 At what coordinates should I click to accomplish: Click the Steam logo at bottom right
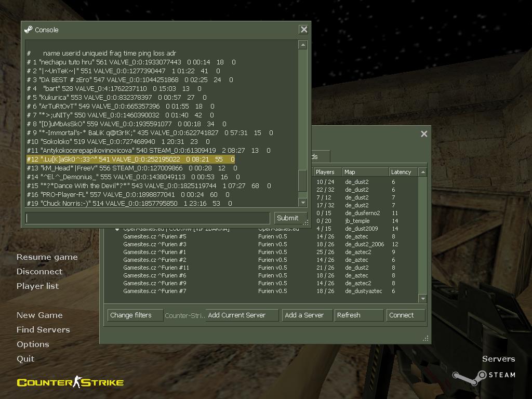point(483,375)
